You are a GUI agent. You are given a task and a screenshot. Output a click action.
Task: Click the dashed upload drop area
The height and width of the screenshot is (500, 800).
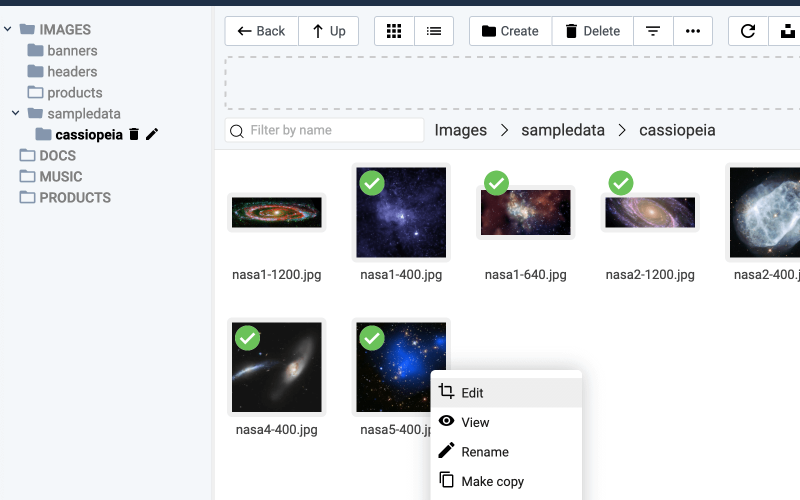[x=512, y=83]
